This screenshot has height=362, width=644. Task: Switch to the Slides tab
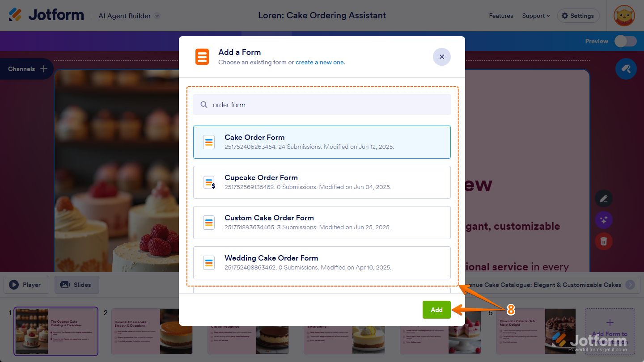[77, 285]
